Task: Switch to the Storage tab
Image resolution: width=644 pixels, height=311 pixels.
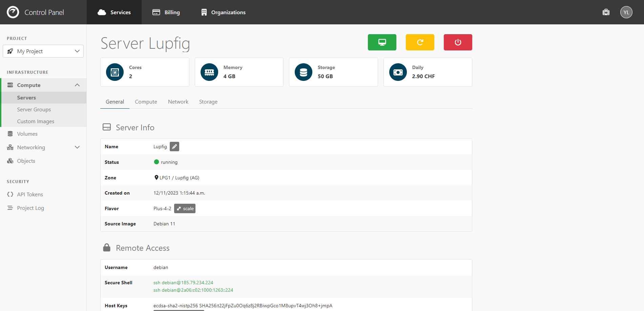Action: tap(208, 102)
